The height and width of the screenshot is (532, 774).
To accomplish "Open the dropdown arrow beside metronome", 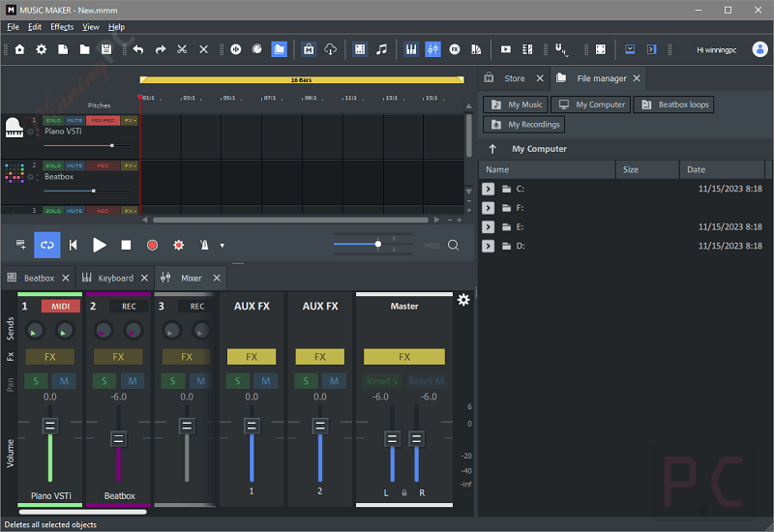I will pos(223,246).
